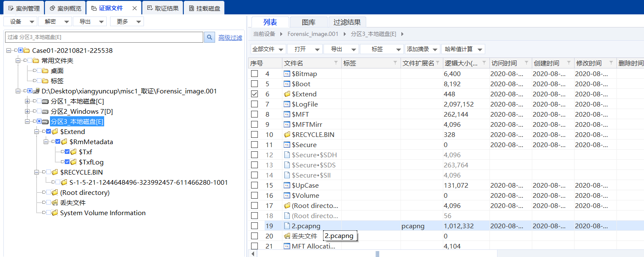The width and height of the screenshot is (644, 257).
Task: Click the 序号 column header
Action: coord(265,63)
